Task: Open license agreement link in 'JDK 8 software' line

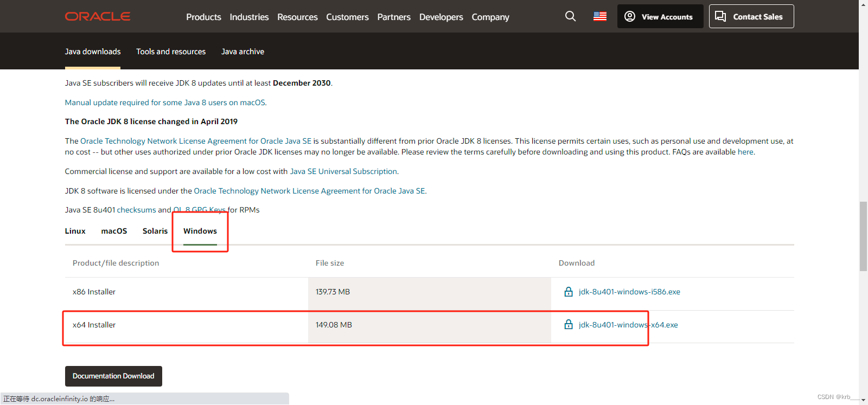Action: pos(309,191)
